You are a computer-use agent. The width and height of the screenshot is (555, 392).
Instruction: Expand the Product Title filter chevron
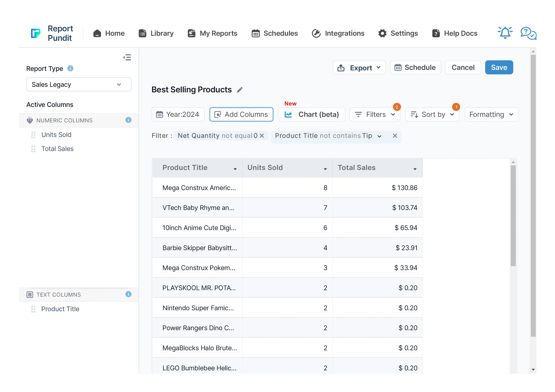click(x=380, y=136)
